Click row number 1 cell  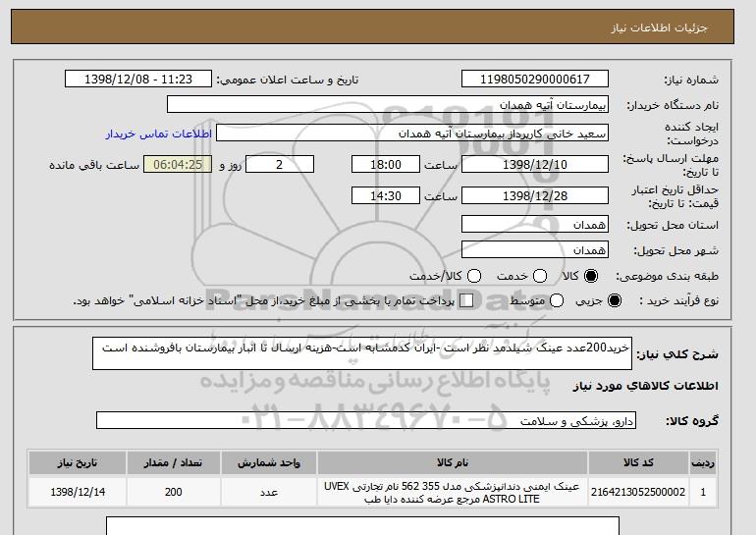click(703, 492)
